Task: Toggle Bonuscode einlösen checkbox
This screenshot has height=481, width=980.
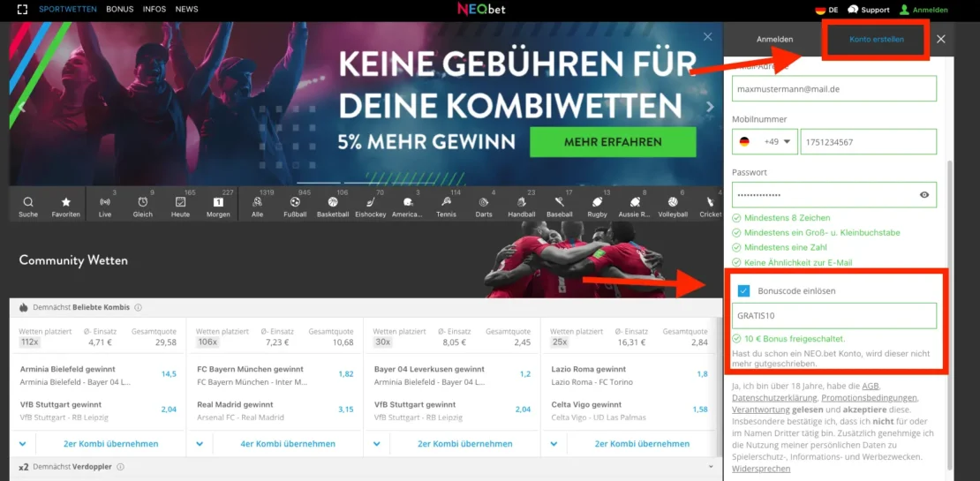Action: [x=743, y=290]
